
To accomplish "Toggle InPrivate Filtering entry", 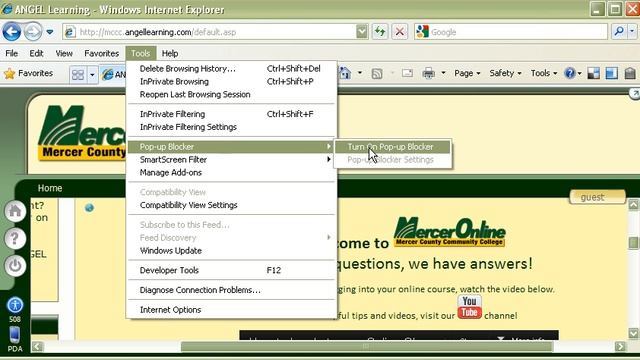I will point(232,114).
